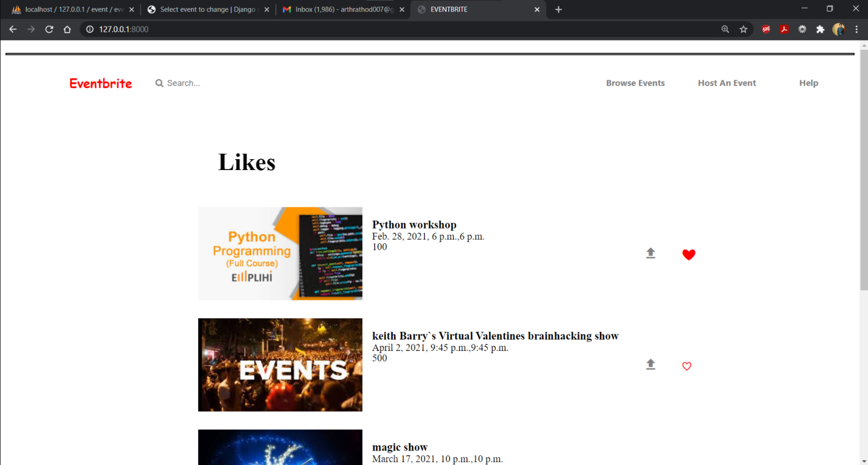Click the share upload icon for Python workshop

[x=651, y=253]
